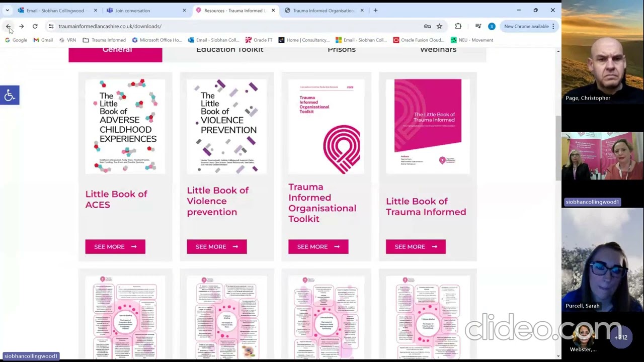644x362 pixels.
Task: Reload the current page
Action: click(35, 26)
